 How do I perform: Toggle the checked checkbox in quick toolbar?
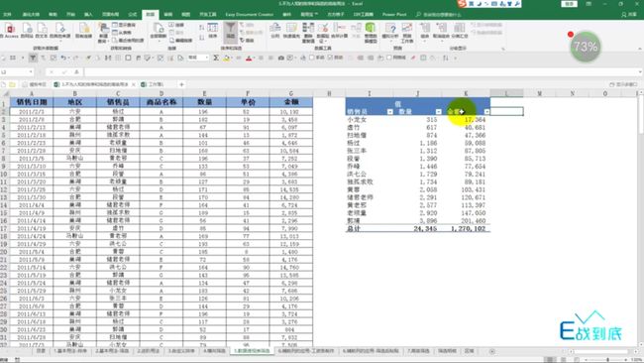point(330,58)
